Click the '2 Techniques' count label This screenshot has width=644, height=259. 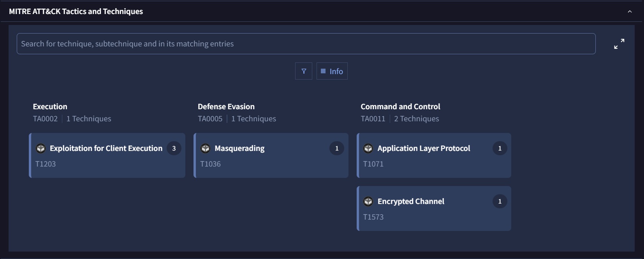coord(416,119)
